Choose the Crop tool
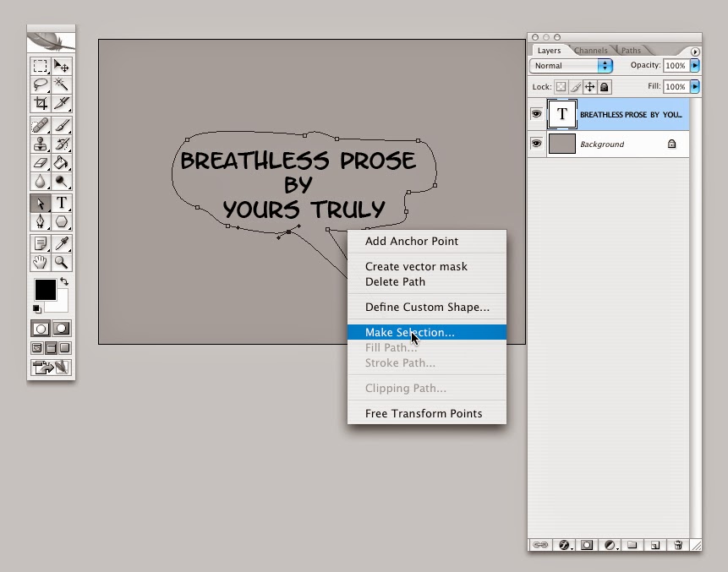 [x=41, y=103]
